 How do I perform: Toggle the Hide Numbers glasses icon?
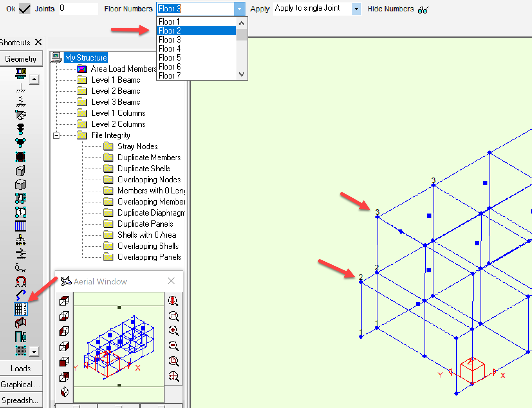point(424,10)
